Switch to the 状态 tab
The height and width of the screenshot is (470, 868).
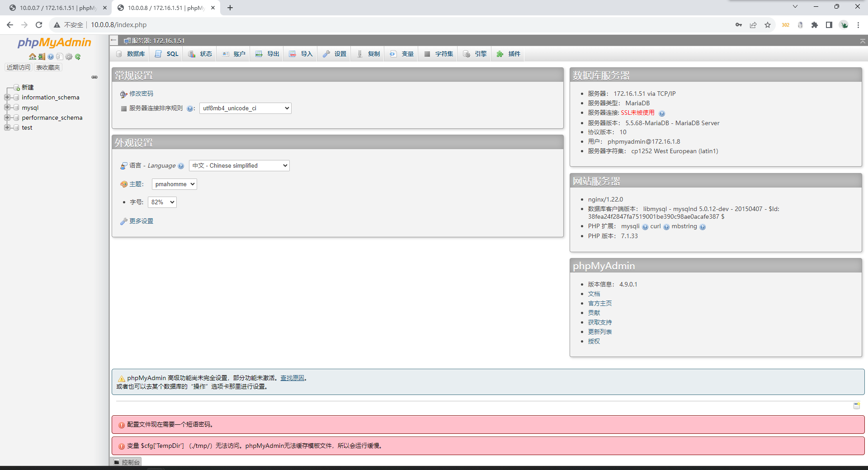click(x=200, y=54)
